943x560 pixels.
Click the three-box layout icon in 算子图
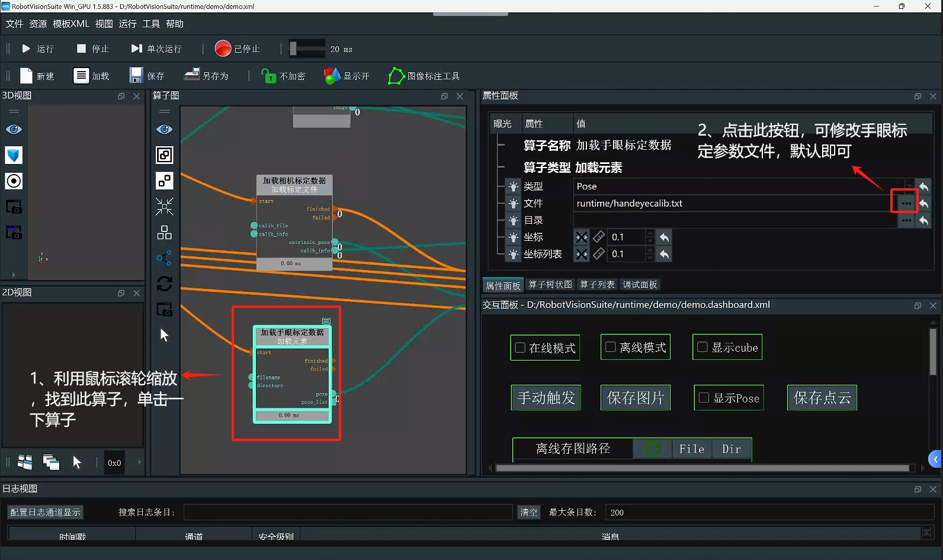tap(164, 232)
